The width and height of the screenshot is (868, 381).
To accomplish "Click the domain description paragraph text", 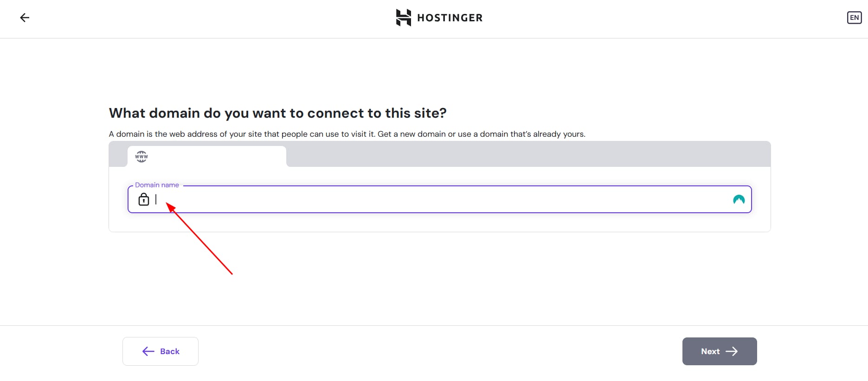I will 347,134.
